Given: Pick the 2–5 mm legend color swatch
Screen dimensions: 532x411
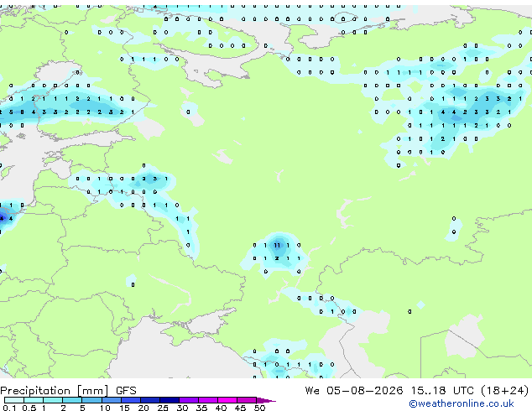Looking at the screenshot, I should point(72,400).
